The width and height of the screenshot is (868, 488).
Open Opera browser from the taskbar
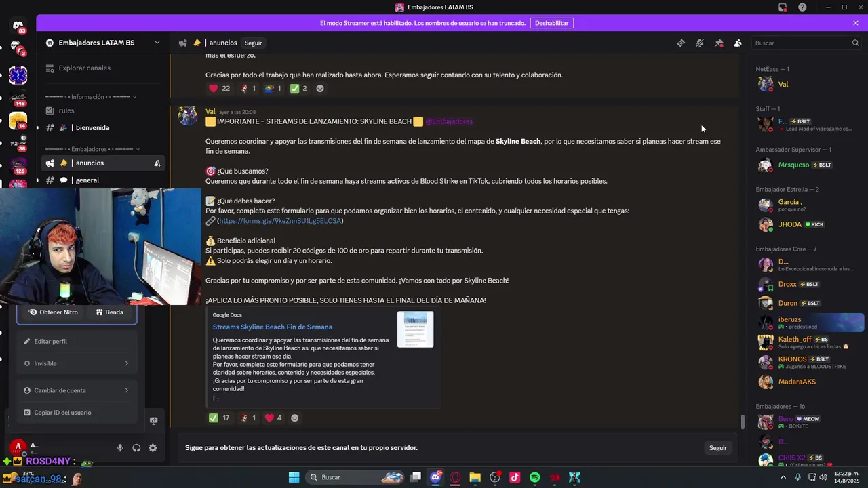point(455,477)
